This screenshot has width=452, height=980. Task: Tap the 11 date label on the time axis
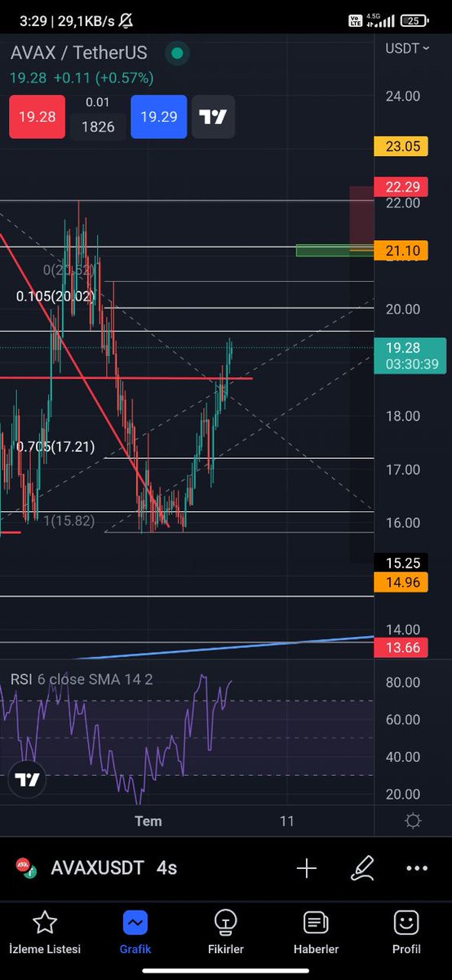(x=286, y=821)
